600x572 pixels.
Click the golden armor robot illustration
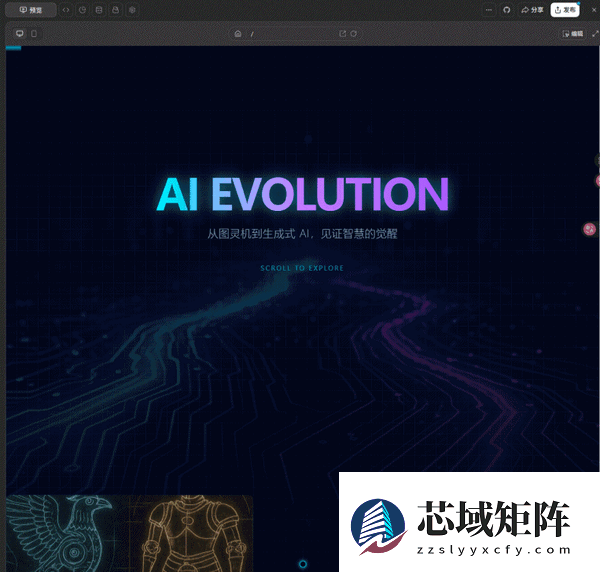point(193,533)
